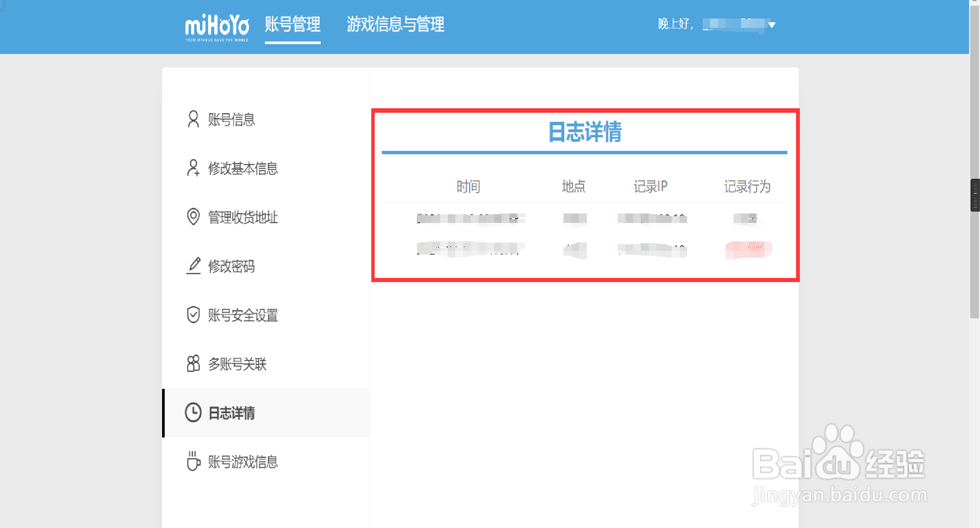Click the cup icon beside 账号游戏信息
This screenshot has height=528, width=980.
point(193,461)
